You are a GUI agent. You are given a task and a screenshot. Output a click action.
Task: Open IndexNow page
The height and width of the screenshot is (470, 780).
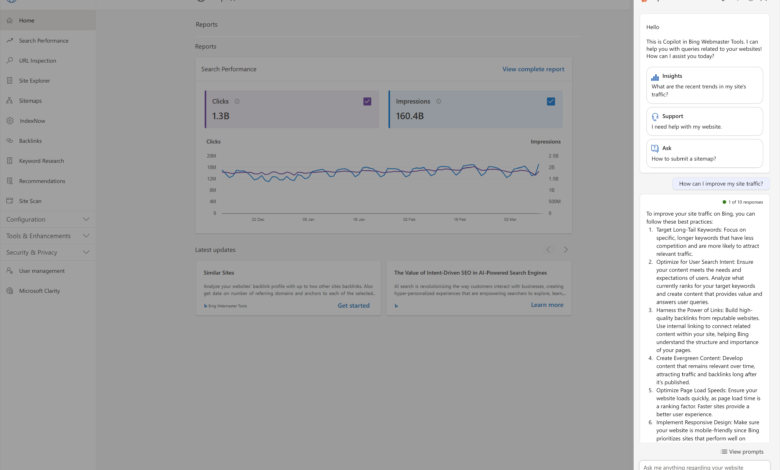click(48, 121)
